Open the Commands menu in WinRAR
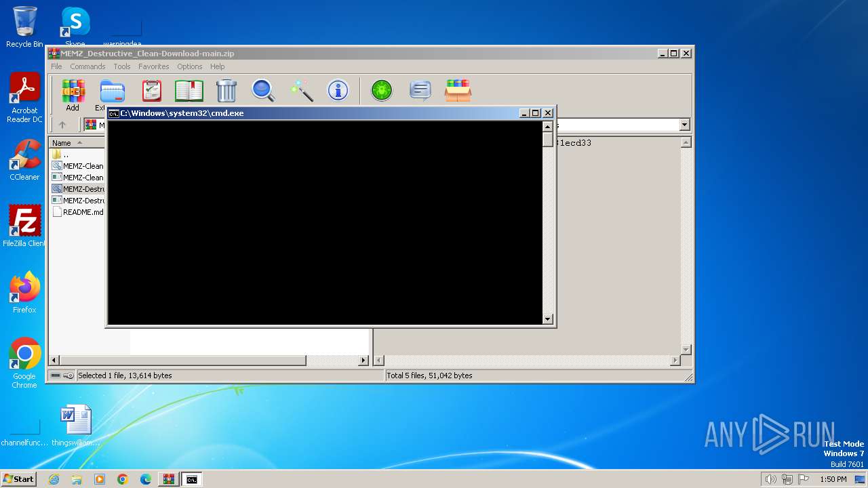This screenshot has width=868, height=488. [x=87, y=66]
